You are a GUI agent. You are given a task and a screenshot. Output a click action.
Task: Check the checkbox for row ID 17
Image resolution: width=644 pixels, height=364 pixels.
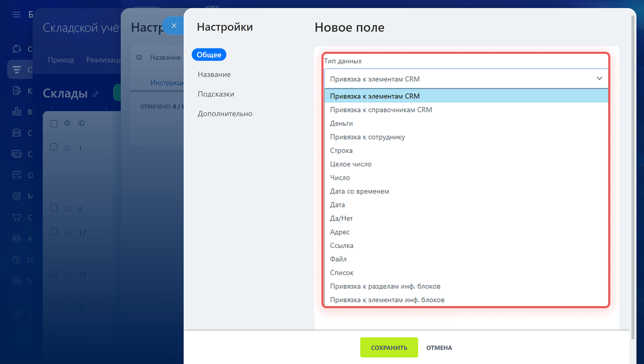point(54,232)
